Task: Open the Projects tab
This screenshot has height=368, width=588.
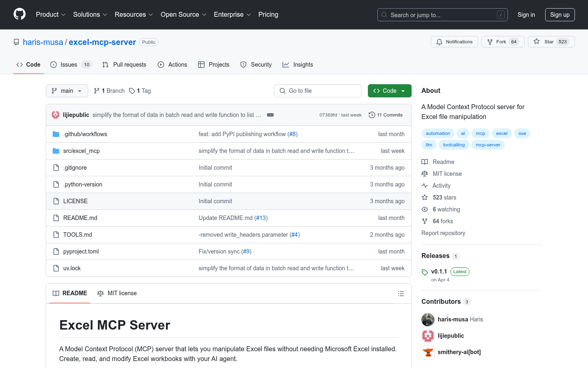Action: point(214,65)
